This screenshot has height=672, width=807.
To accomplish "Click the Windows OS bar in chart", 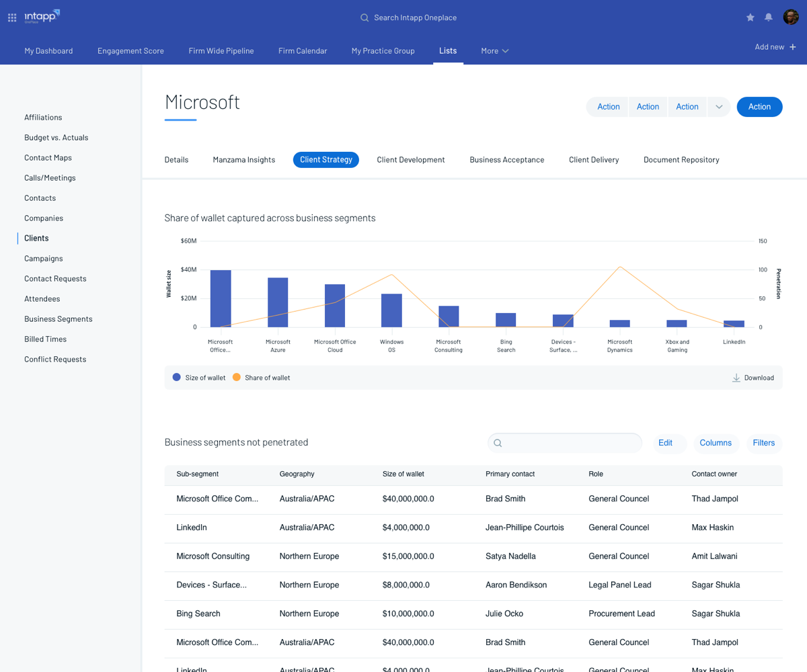I will (391, 310).
